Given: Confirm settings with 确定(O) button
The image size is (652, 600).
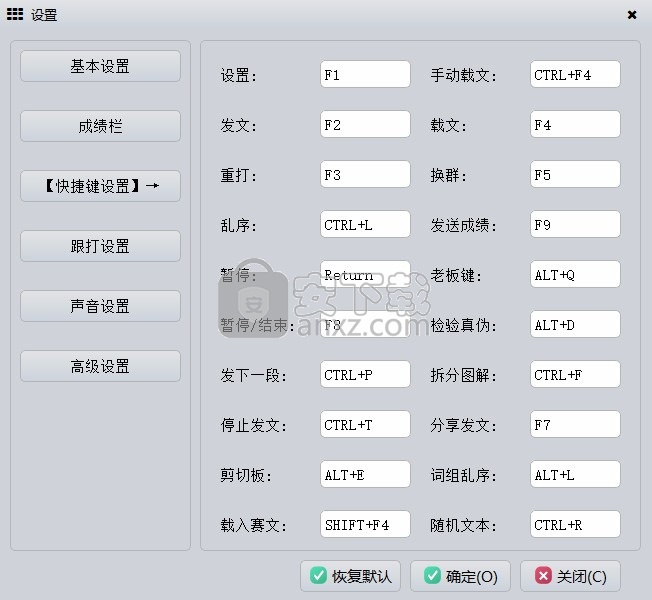Looking at the screenshot, I should coord(460,576).
